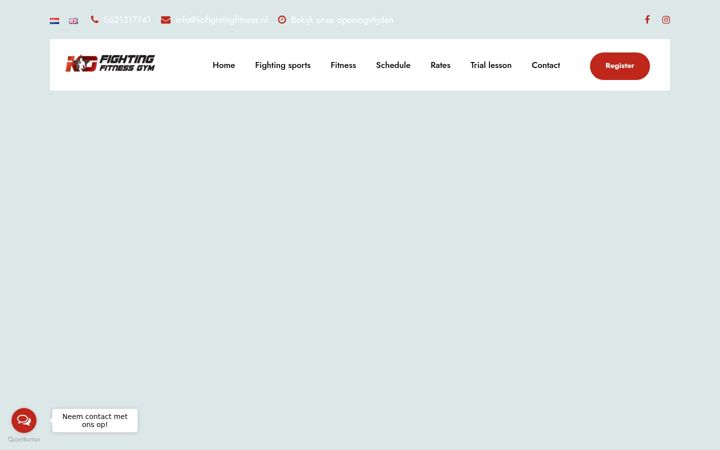The image size is (720, 450).
Task: Open the Contact page
Action: (546, 65)
